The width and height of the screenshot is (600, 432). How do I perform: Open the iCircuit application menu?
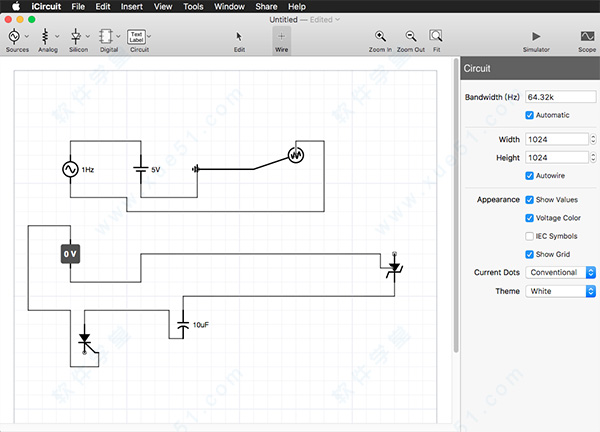[46, 7]
